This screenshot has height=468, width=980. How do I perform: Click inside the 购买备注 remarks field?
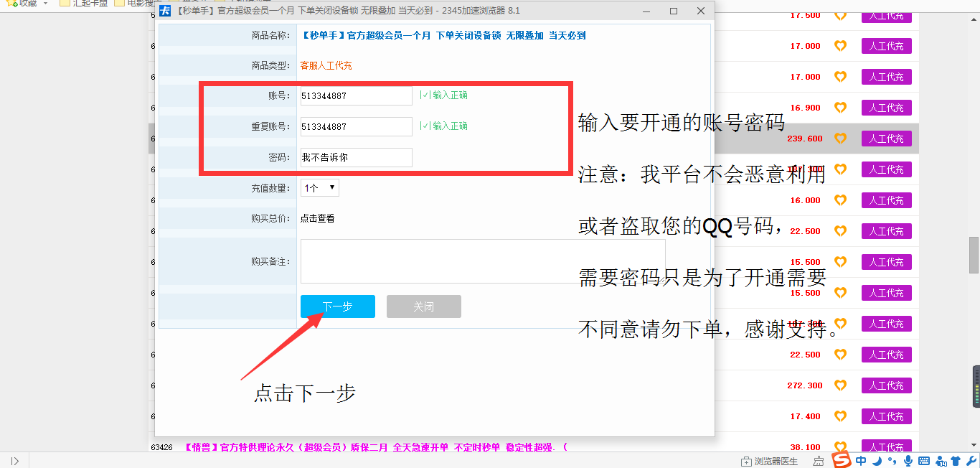pyautogui.click(x=483, y=261)
